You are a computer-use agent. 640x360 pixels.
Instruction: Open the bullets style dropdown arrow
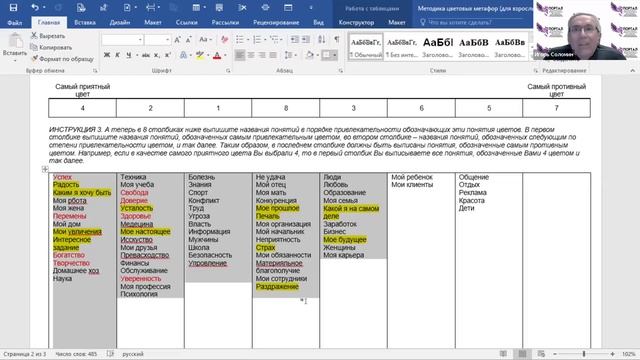coord(247,40)
